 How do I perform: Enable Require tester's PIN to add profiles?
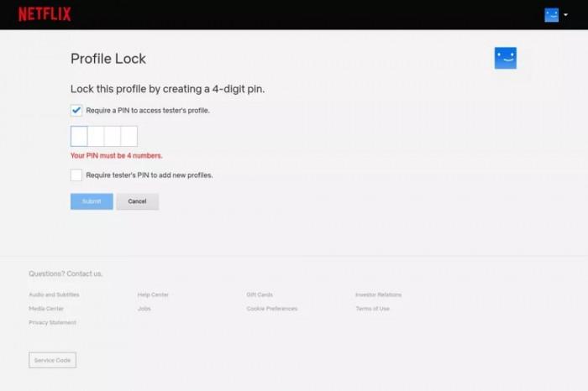(76, 175)
